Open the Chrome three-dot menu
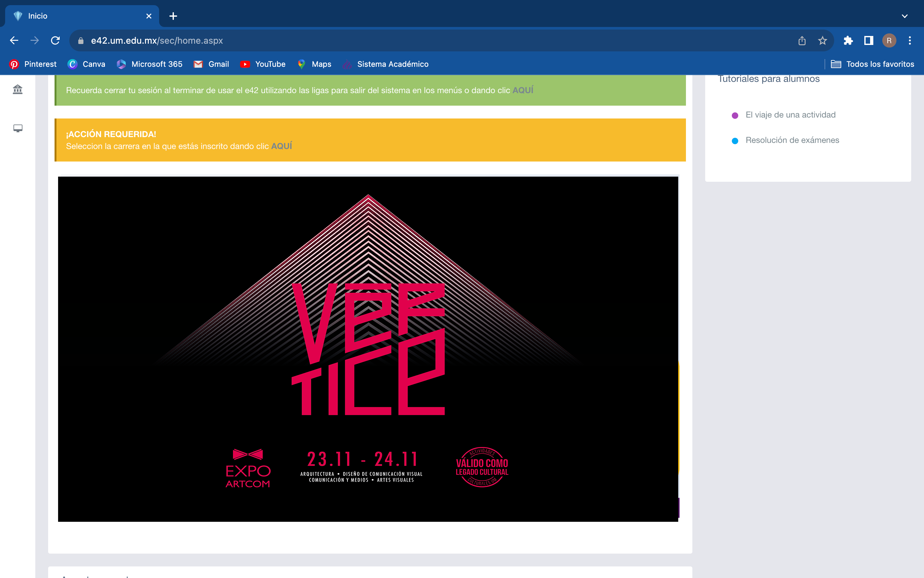924x578 pixels. [x=910, y=40]
